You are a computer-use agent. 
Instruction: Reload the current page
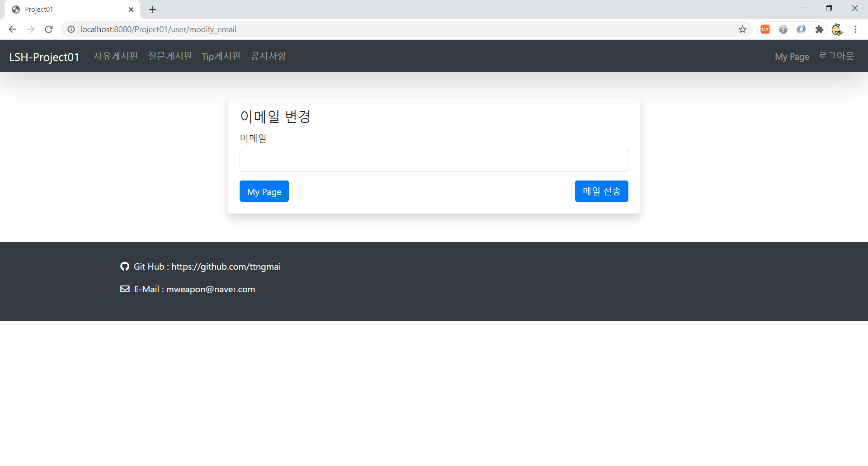(x=49, y=29)
